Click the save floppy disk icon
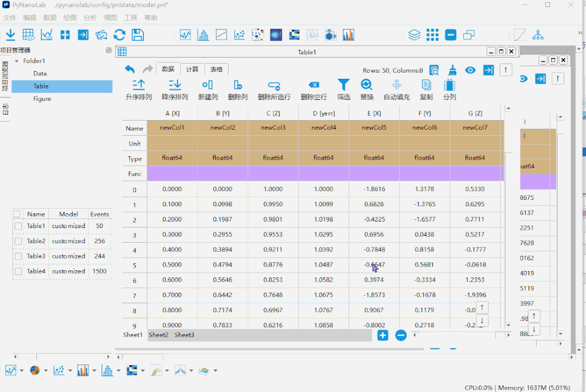 tap(137, 35)
